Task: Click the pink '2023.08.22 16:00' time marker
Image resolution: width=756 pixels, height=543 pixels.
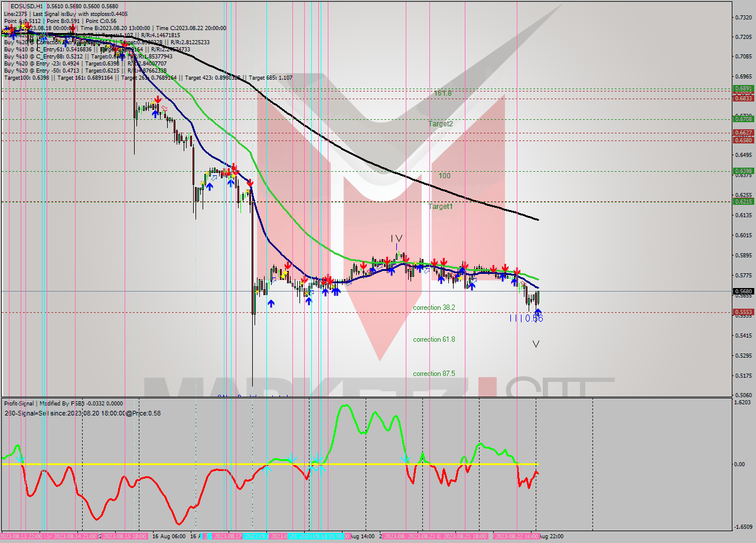Action: 517,537
